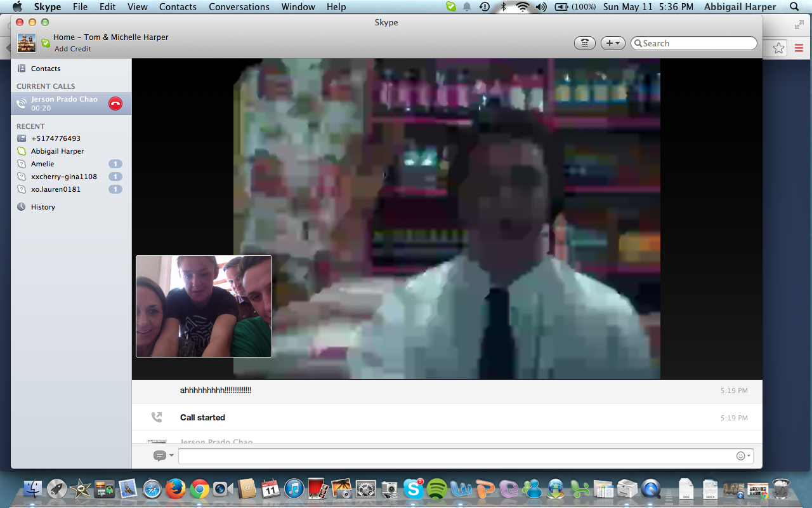Open the View menu
Image resolution: width=812 pixels, height=508 pixels.
click(x=138, y=7)
